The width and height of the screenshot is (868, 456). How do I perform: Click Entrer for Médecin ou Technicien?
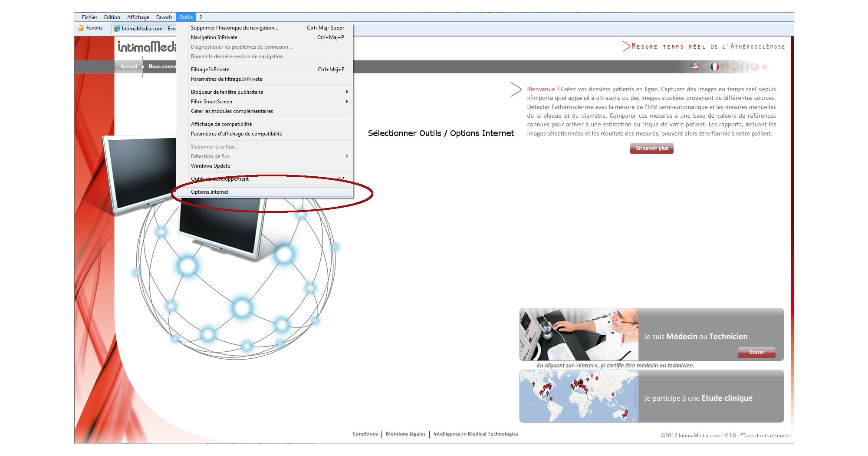756,352
